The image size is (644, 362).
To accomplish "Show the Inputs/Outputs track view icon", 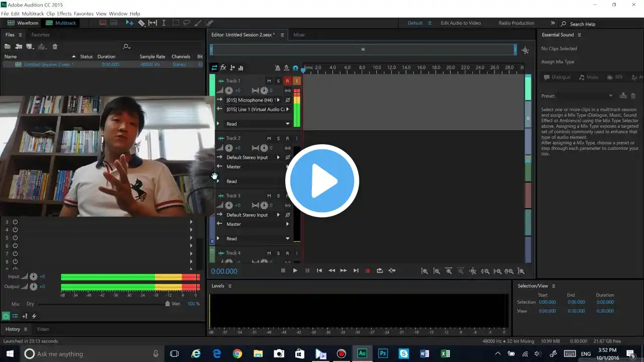I will point(214,67).
